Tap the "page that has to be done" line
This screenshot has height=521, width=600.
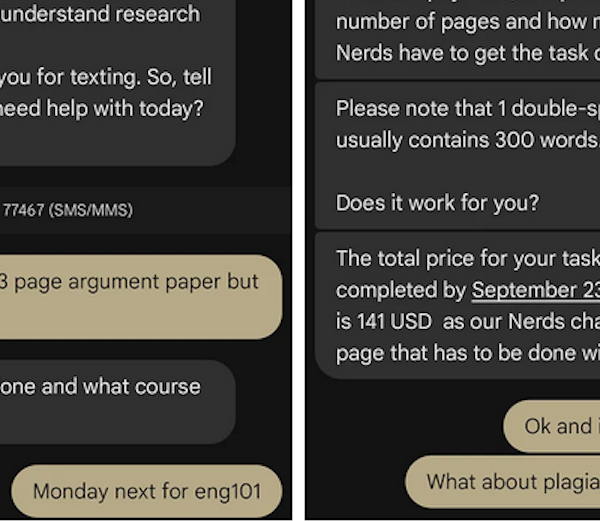click(467, 353)
